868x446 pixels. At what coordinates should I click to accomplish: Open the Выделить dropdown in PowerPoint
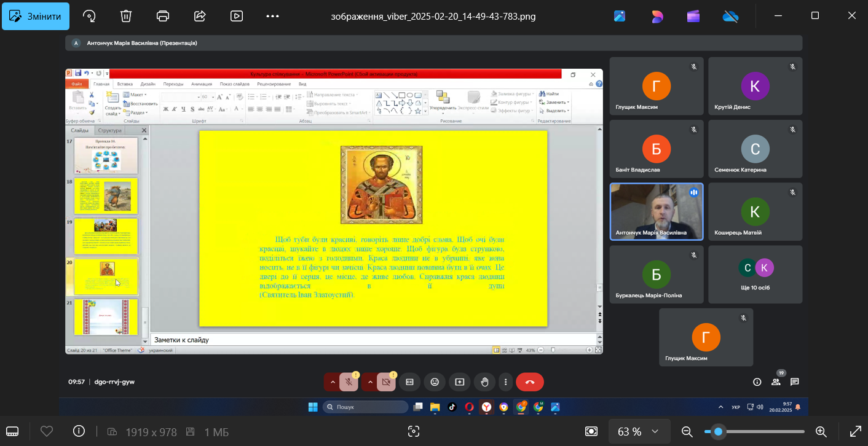pyautogui.click(x=554, y=111)
